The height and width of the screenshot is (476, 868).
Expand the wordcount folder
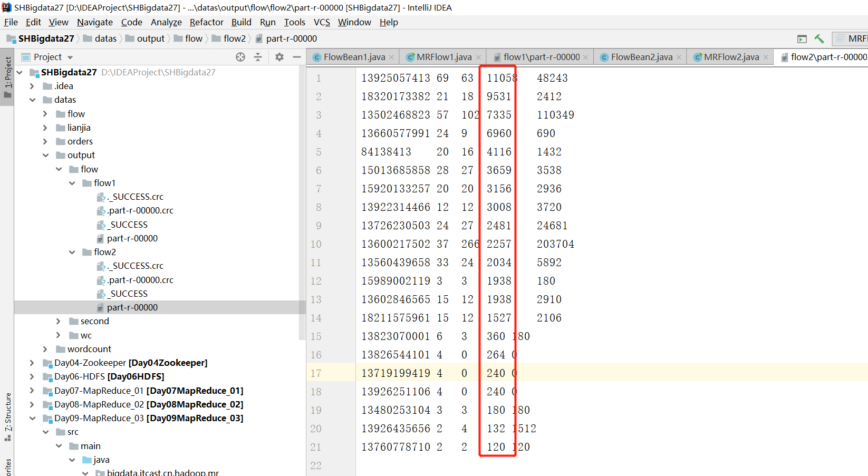pos(45,349)
